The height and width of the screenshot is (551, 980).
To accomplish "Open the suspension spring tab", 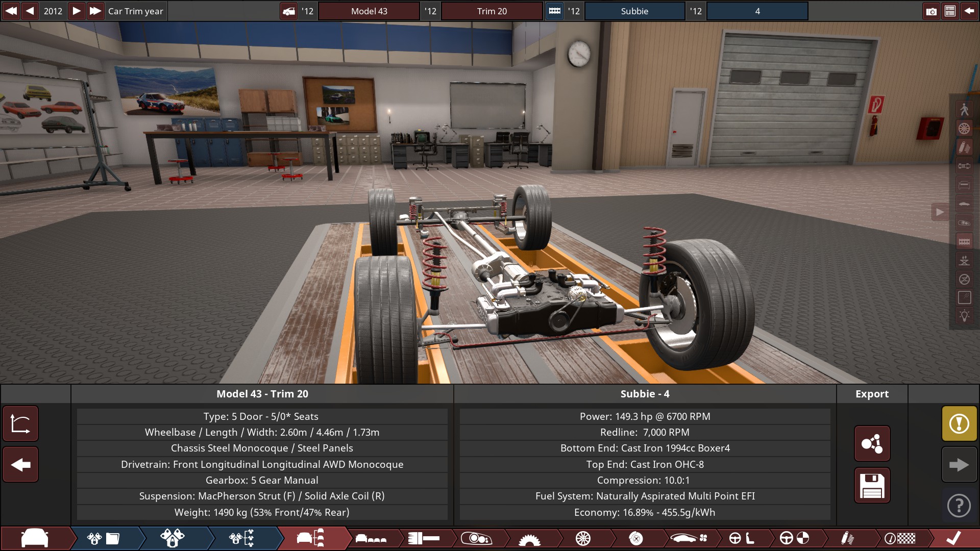I will [x=847, y=538].
